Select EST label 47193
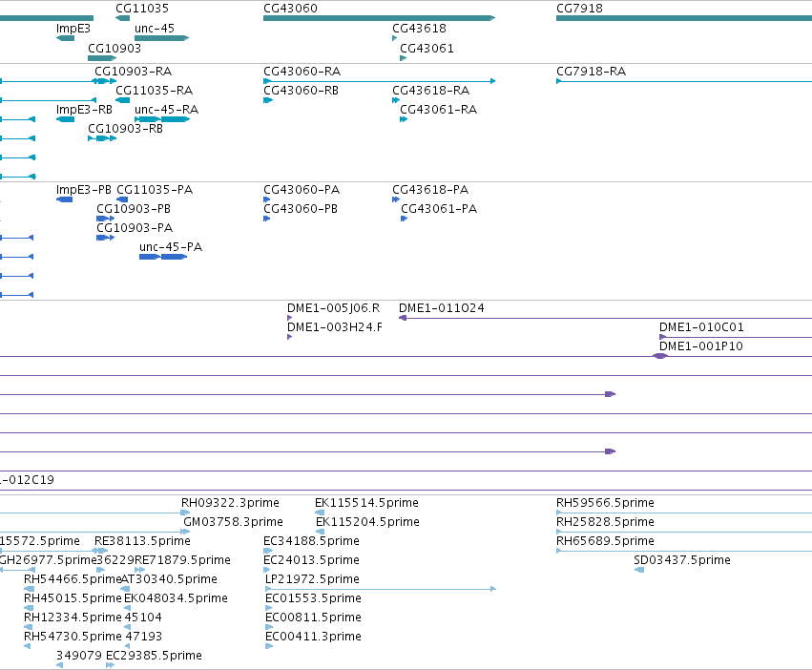 coord(143,638)
